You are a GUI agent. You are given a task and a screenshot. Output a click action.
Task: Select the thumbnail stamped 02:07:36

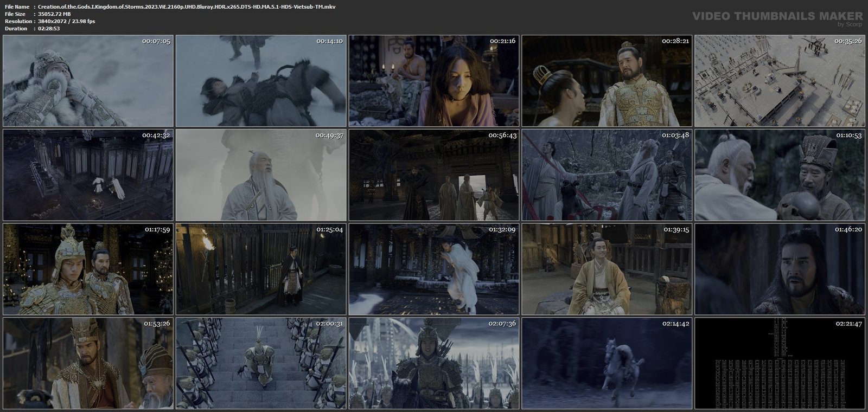pyautogui.click(x=434, y=363)
